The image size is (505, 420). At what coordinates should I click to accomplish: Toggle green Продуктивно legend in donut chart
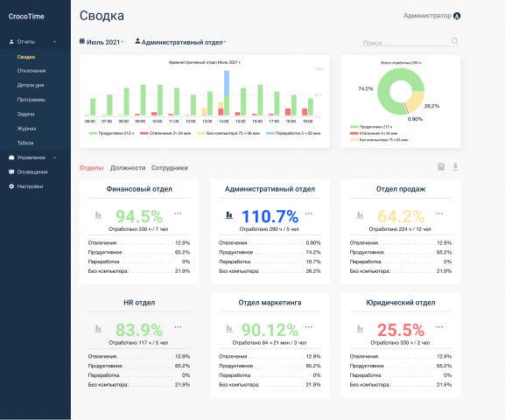coord(371,127)
